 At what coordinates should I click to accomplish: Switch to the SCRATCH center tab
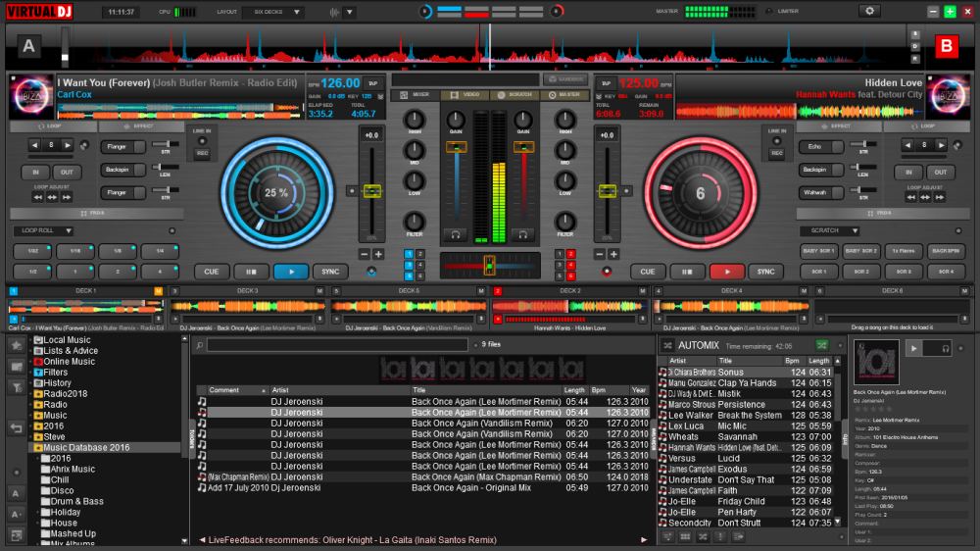(514, 95)
